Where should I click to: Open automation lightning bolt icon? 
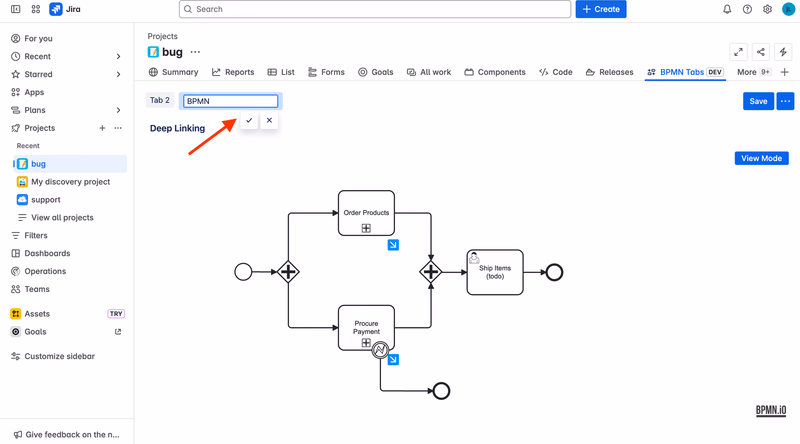click(x=783, y=52)
